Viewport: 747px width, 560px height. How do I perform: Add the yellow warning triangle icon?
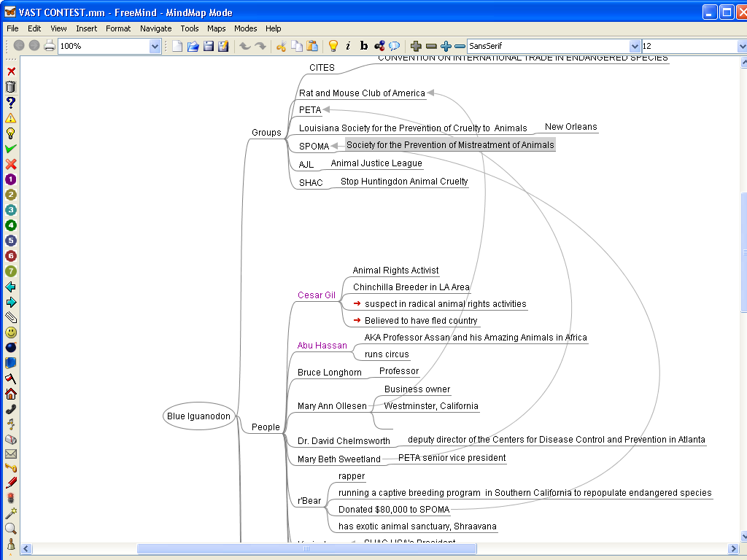click(11, 117)
